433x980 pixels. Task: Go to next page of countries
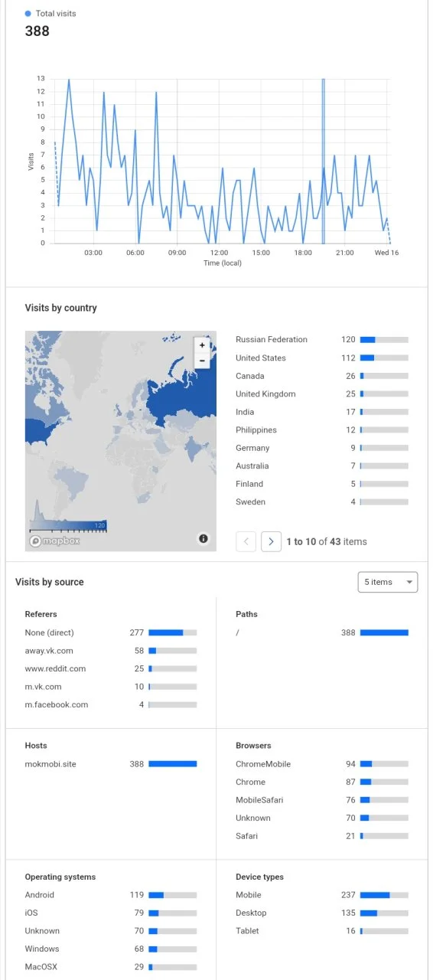click(x=271, y=541)
